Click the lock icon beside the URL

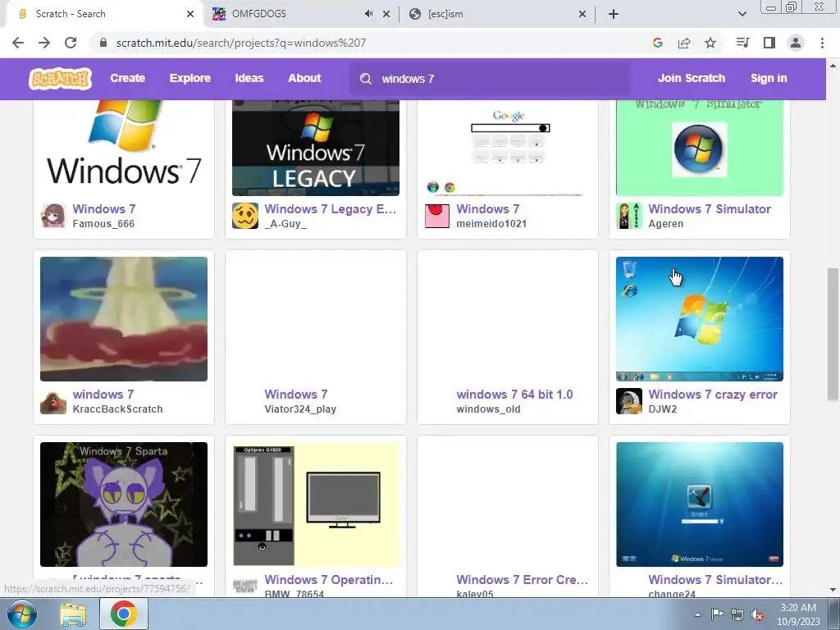pos(103,43)
